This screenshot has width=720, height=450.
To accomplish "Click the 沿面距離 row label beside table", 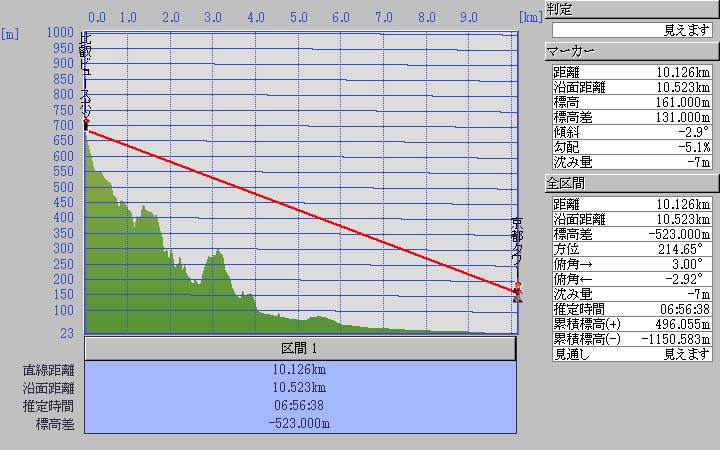I will [49, 388].
